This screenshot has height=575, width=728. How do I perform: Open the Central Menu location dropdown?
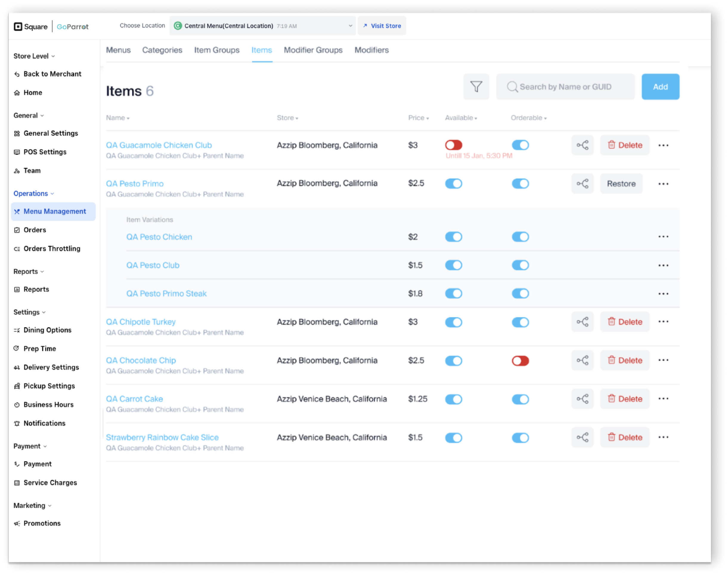click(x=262, y=26)
